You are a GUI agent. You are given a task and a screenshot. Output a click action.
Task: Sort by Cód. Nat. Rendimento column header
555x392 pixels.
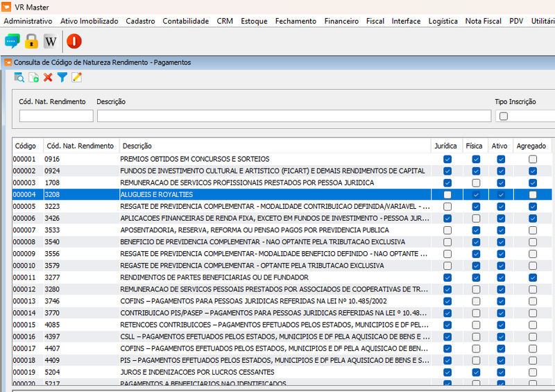click(81, 146)
